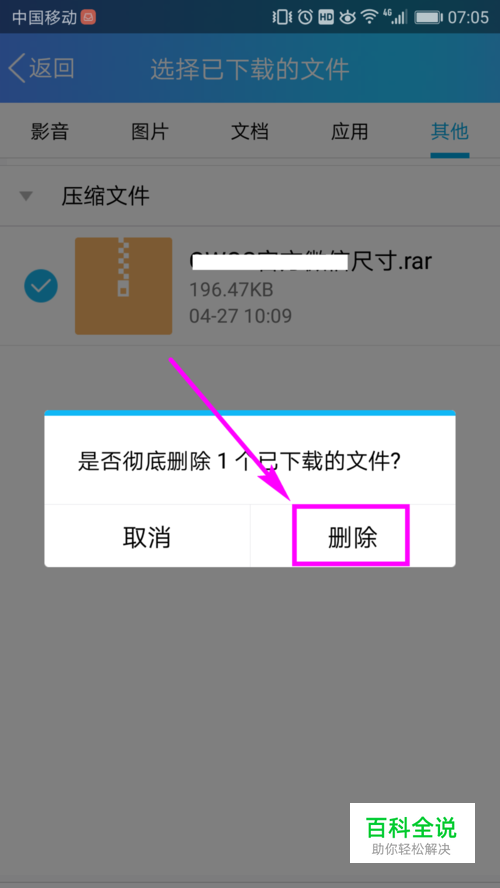The width and height of the screenshot is (500, 888).
Task: Tap the HD status icon
Action: click(x=326, y=17)
